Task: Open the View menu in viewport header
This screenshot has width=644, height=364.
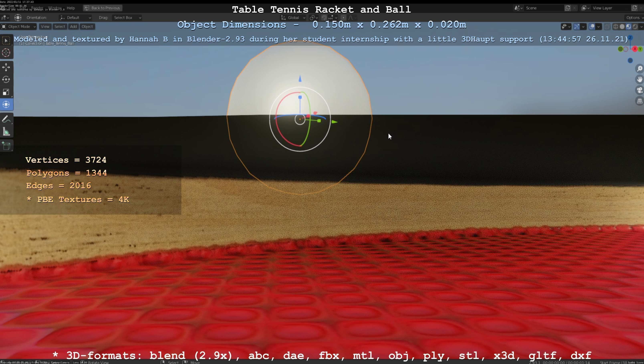Action: pyautogui.click(x=45, y=26)
